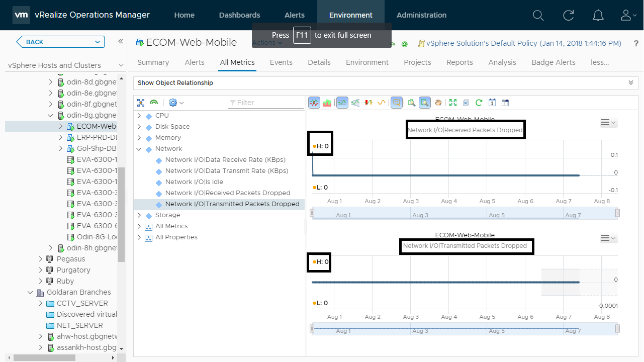644x362 pixels.
Task: Collapse the Network metric group
Action: tap(139, 149)
